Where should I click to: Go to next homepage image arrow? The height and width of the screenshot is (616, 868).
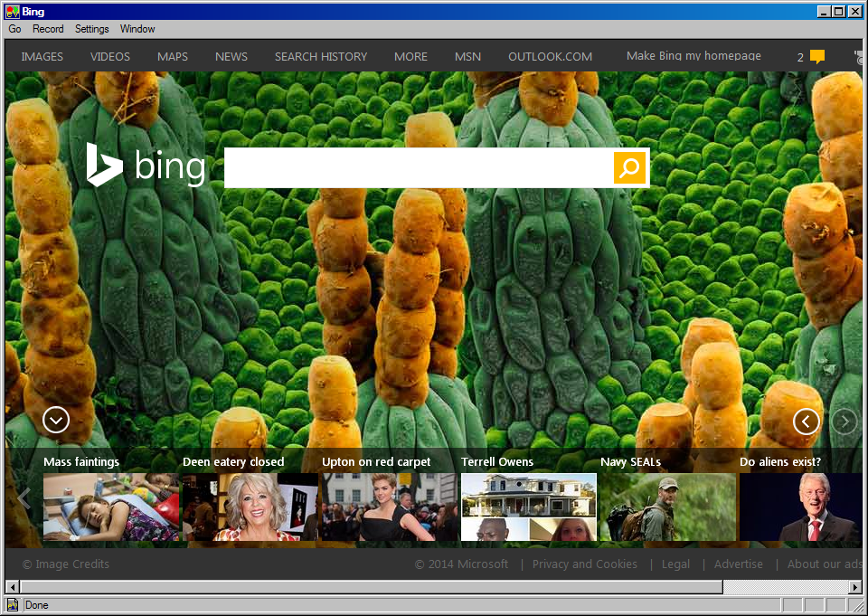coord(844,422)
